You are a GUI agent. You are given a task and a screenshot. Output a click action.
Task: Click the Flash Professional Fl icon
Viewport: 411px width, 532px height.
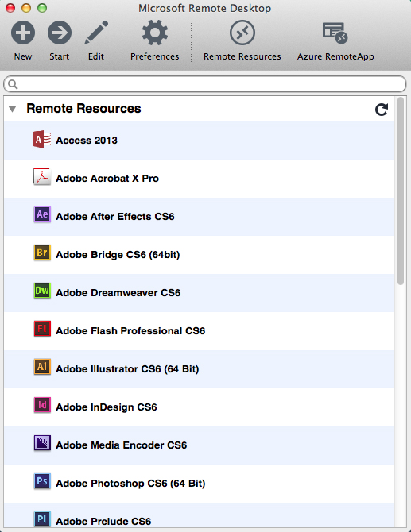pos(42,329)
